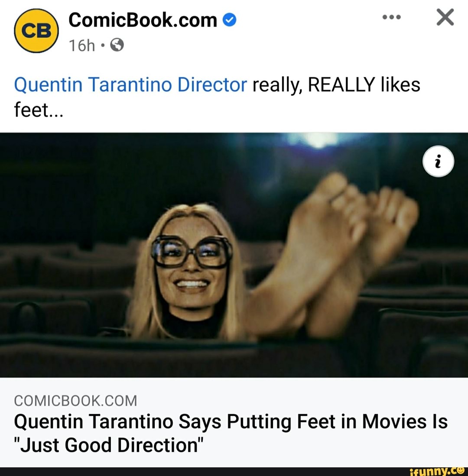Screen dimensions: 468x476
Task: Open the article preview image
Action: (234, 255)
